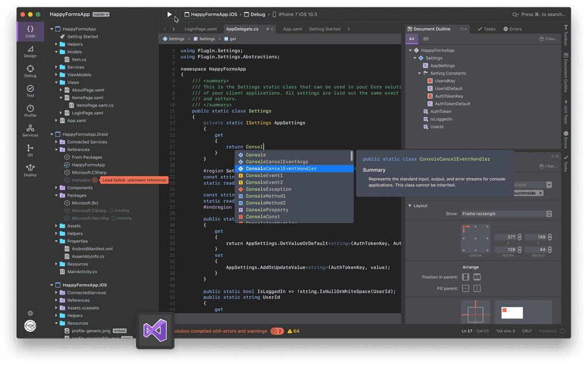This screenshot has width=588, height=365.
Task: Navigate back in editor history
Action: 165,29
